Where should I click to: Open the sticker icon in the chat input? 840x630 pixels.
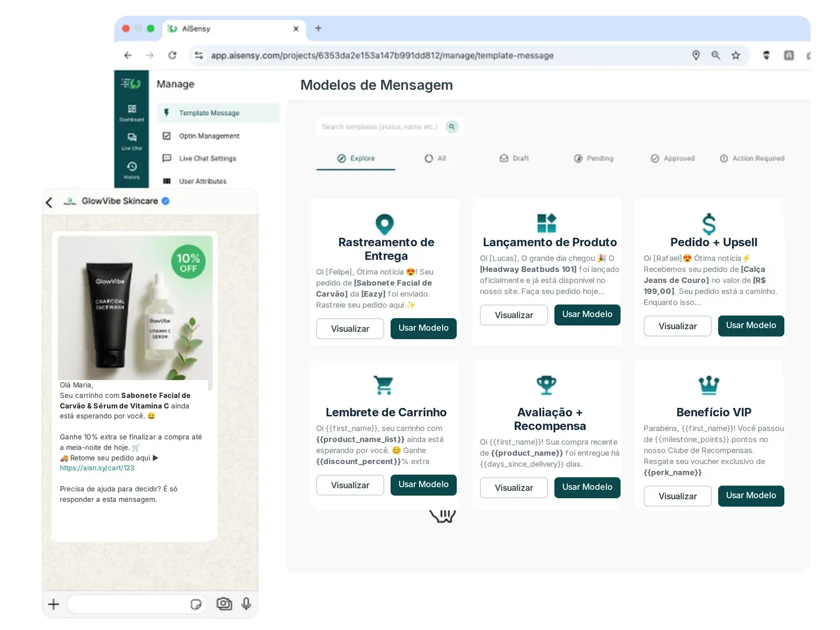pos(196,604)
